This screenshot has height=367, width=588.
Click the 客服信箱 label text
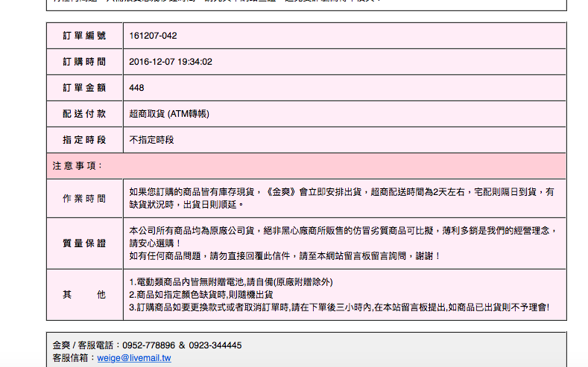pyautogui.click(x=72, y=358)
